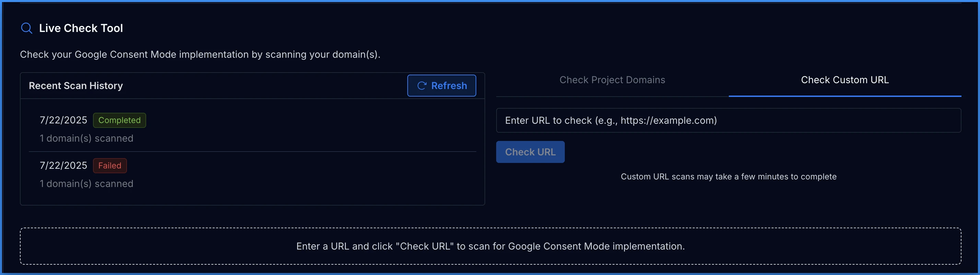Click '1 domain(s) scanned' under Completed scan
This screenshot has height=275, width=980.
pyautogui.click(x=86, y=138)
